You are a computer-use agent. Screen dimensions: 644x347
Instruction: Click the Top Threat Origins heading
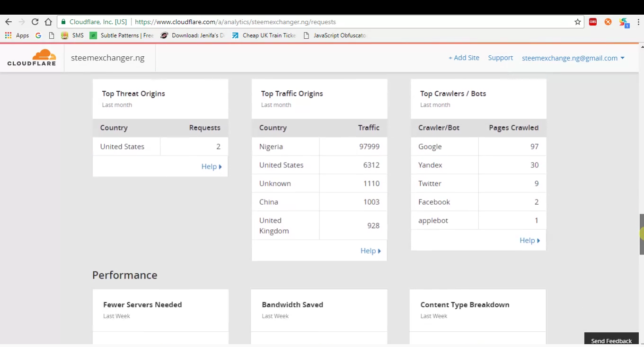click(133, 94)
